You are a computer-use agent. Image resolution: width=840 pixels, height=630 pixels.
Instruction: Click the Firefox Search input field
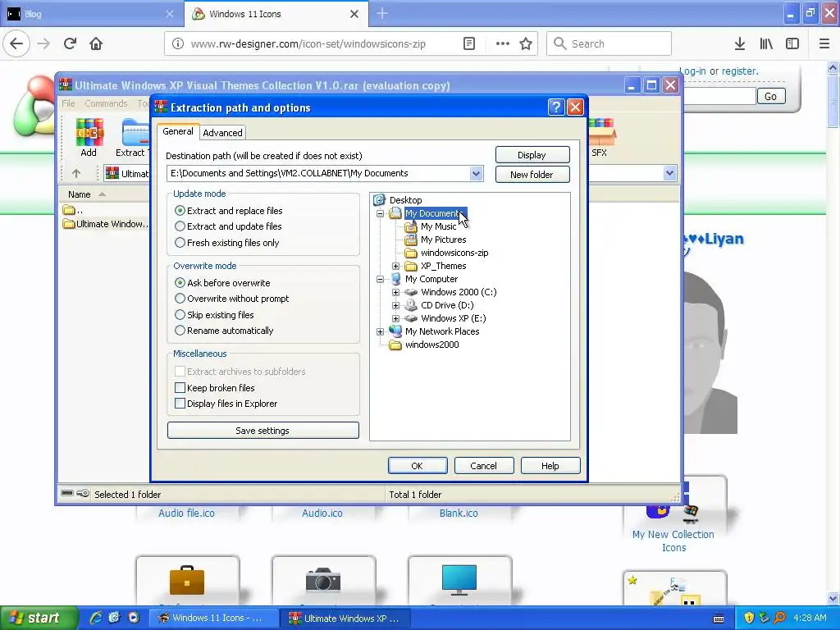[x=609, y=43]
